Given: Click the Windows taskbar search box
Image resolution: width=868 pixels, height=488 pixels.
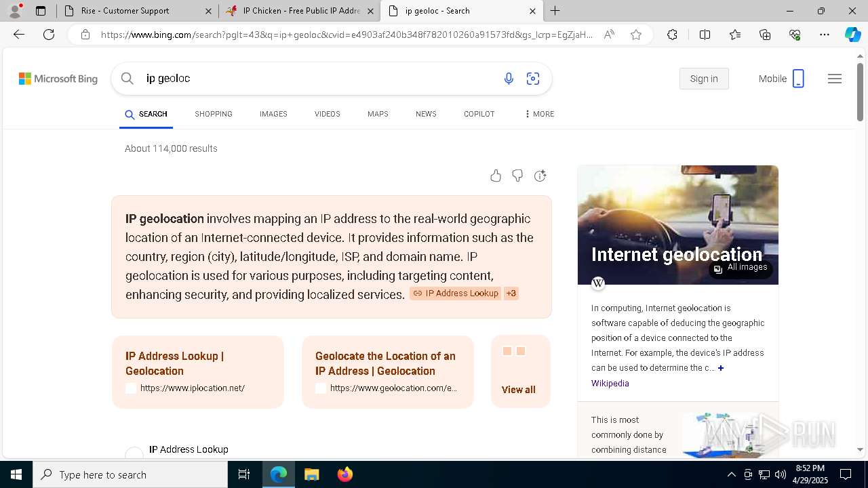Looking at the screenshot, I should (x=130, y=474).
